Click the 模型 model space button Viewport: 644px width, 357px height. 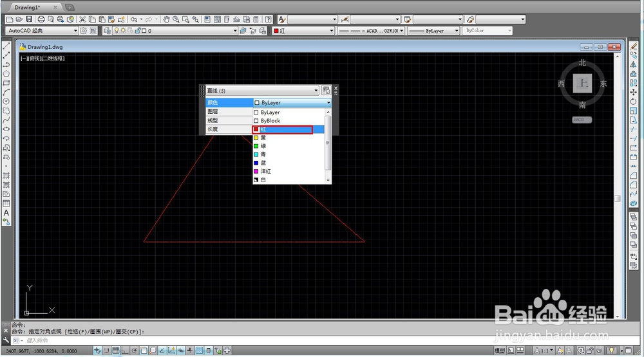click(500, 351)
